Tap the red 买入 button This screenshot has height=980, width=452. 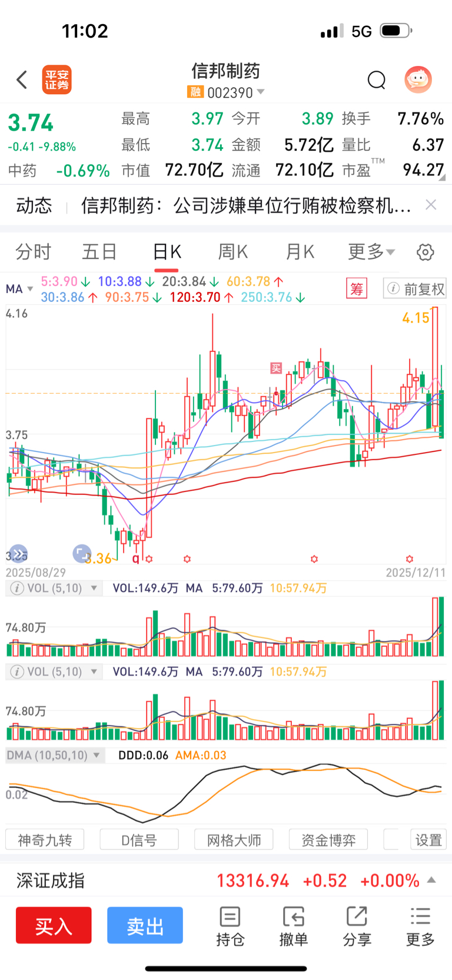click(54, 926)
